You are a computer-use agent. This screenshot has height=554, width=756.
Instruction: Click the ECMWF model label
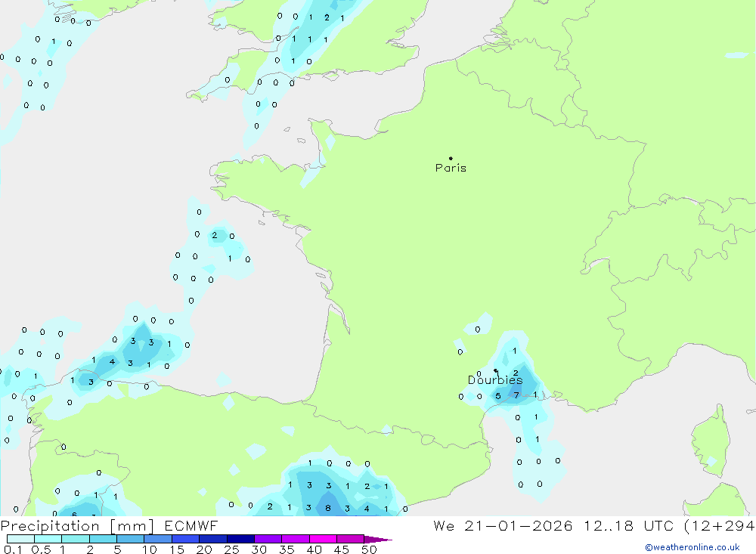[191, 525]
